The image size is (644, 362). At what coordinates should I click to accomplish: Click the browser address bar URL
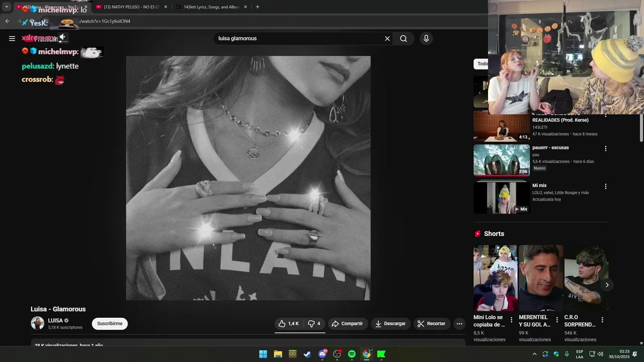coord(106,21)
